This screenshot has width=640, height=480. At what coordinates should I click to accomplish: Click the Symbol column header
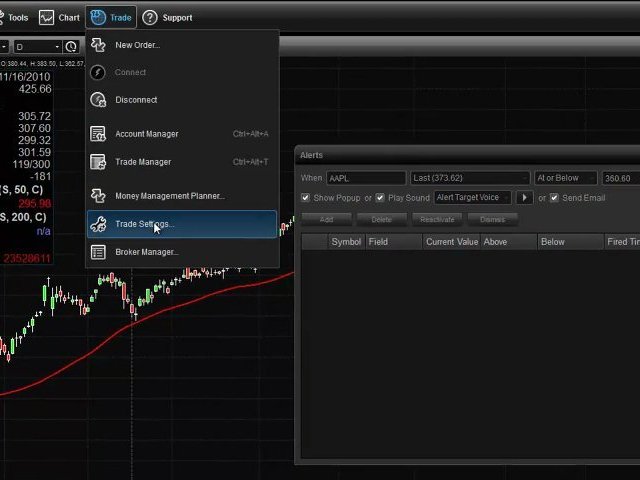(346, 242)
